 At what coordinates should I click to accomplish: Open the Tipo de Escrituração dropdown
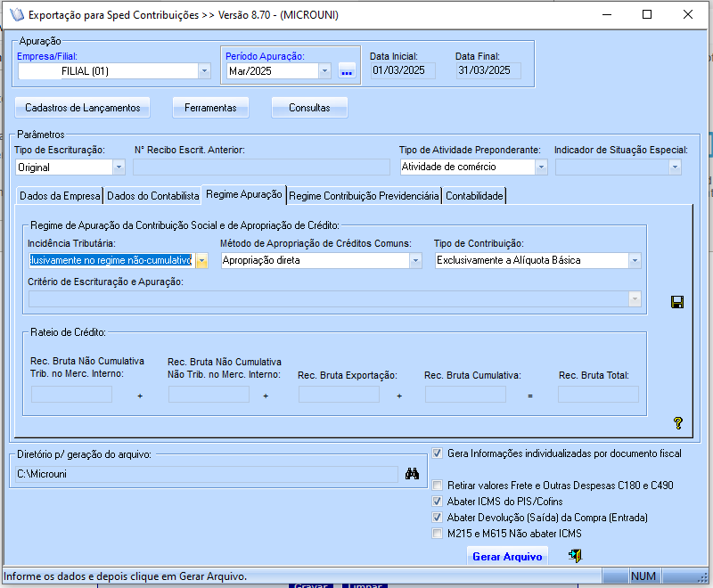[119, 167]
